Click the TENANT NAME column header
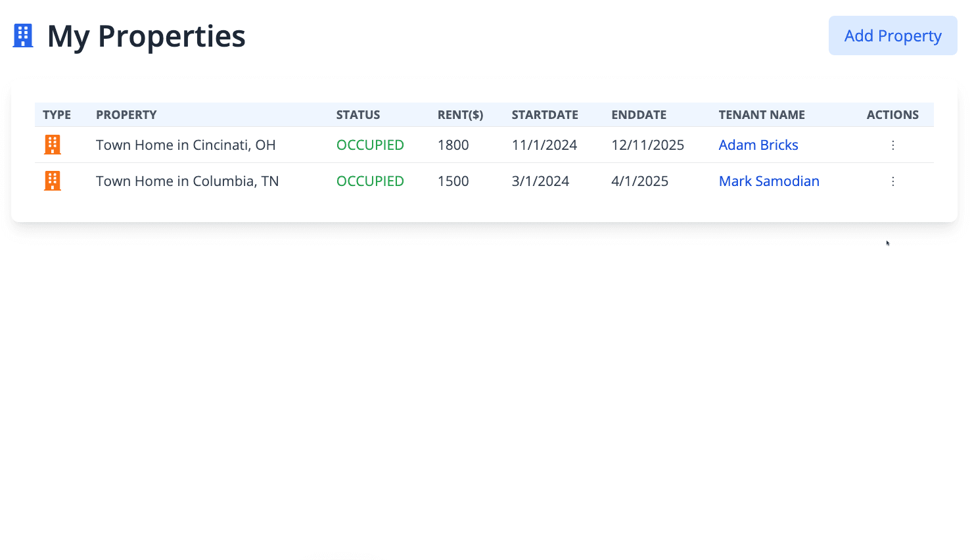 (761, 115)
